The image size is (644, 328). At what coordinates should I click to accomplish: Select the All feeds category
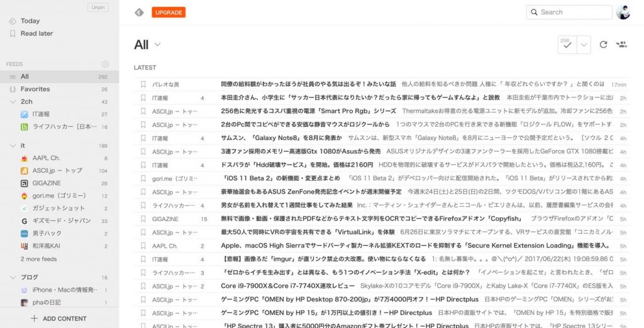tap(60, 77)
